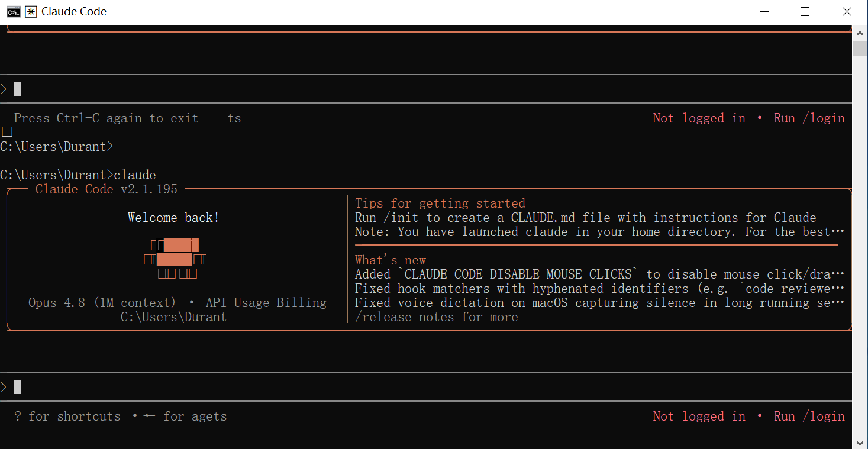Click the 'Fixed voice dictation' changelog line
Screen dimensions: 868x449
tap(599, 303)
